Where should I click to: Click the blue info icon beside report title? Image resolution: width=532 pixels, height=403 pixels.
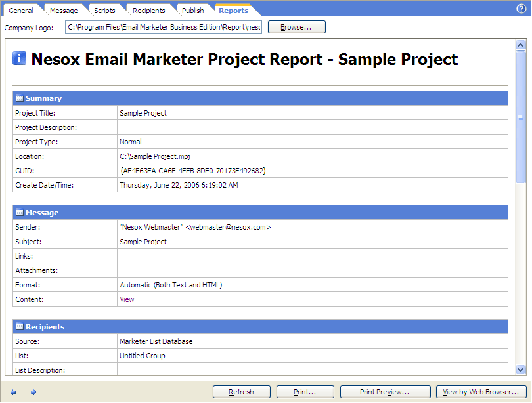pos(19,58)
